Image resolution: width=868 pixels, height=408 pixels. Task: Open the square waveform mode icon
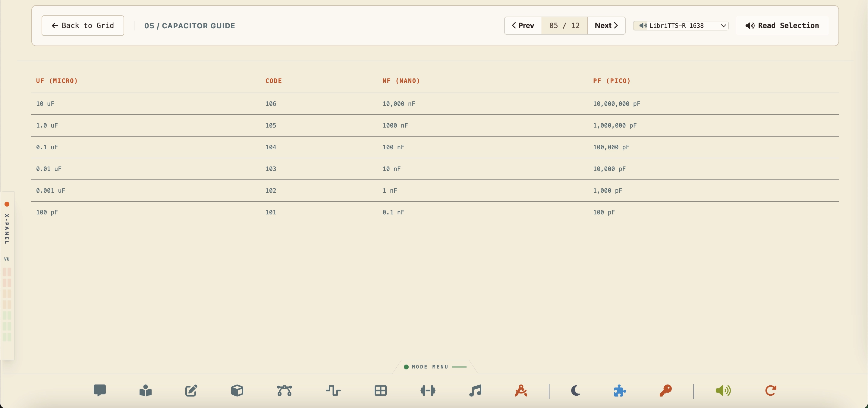click(333, 391)
